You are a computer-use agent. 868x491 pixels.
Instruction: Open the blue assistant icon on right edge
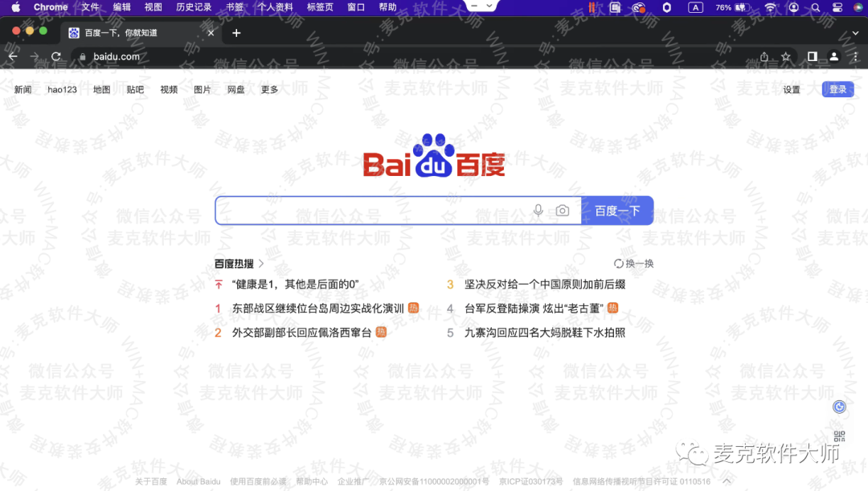[x=840, y=407]
